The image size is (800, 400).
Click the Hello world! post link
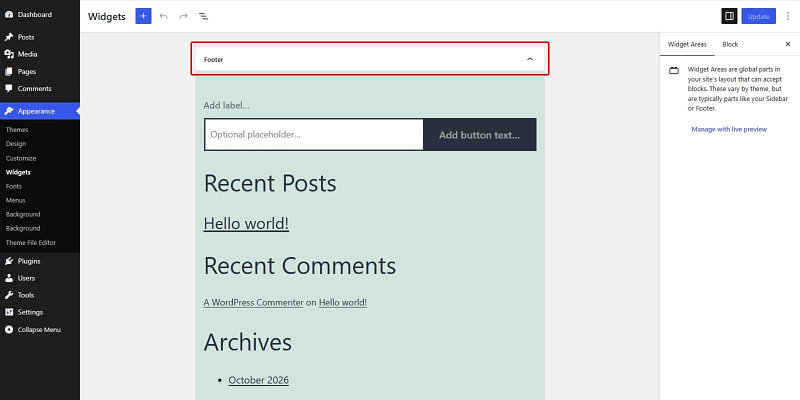pyautogui.click(x=246, y=223)
